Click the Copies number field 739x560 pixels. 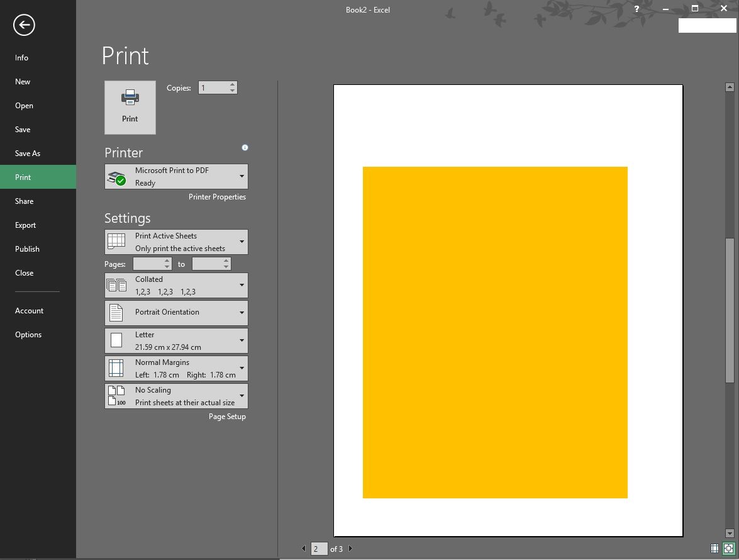[213, 87]
